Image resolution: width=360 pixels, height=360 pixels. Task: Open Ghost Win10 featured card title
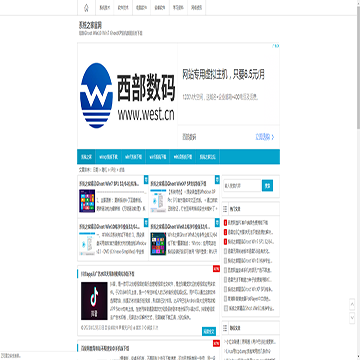[109, 227]
